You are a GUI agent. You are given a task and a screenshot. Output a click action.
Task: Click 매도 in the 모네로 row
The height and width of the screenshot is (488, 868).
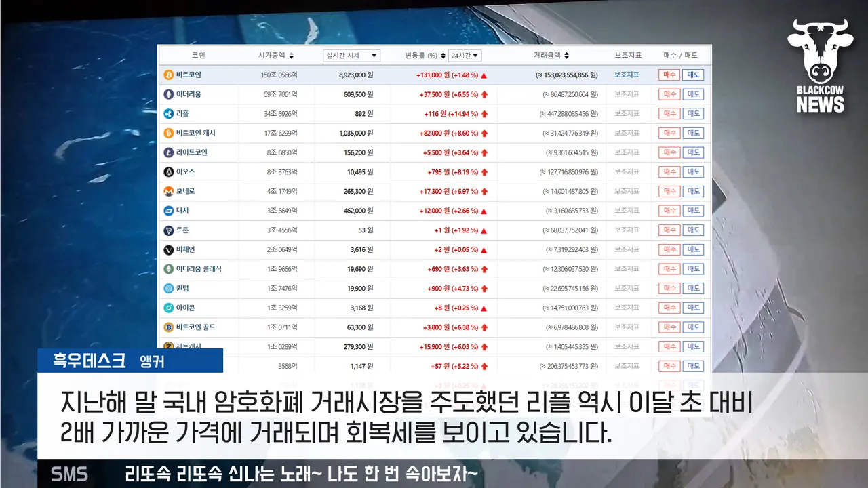tap(693, 192)
